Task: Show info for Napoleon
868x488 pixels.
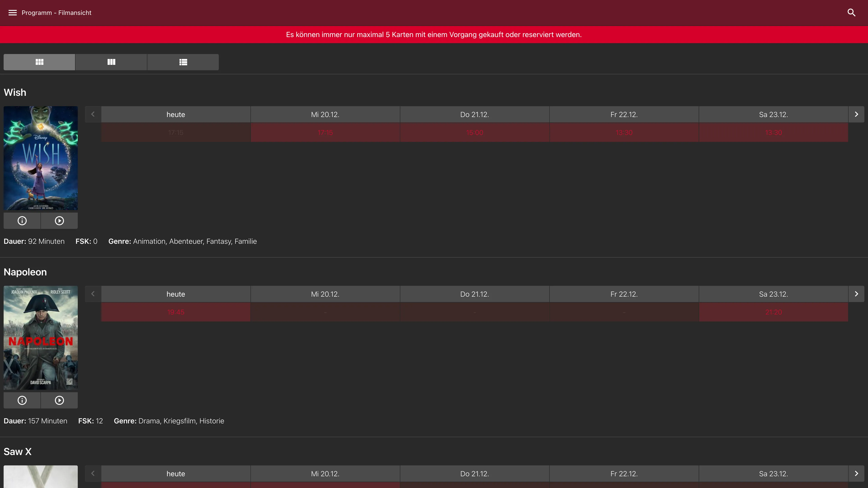Action: 22,400
